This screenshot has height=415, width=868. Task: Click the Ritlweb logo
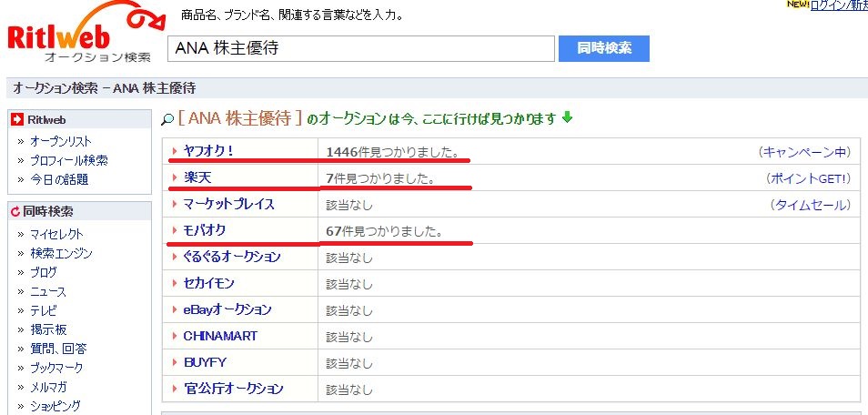click(x=86, y=34)
